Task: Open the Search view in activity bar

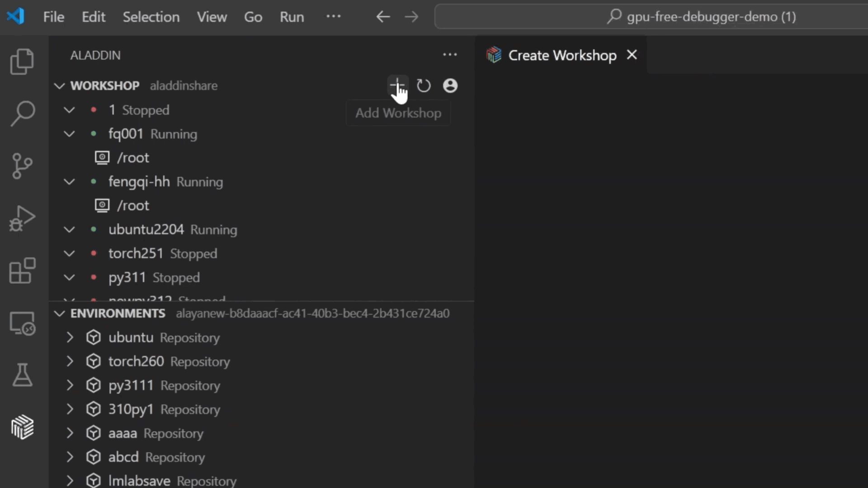Action: pos(22,113)
